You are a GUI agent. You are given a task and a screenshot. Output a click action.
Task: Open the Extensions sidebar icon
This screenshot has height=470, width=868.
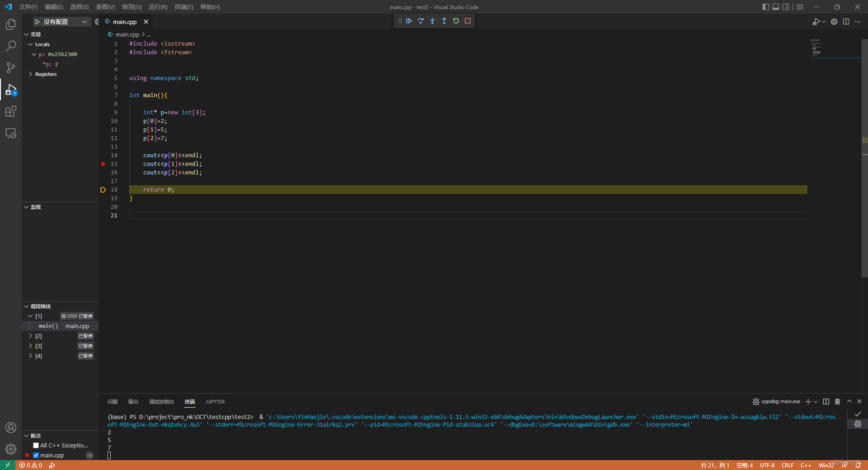click(10, 111)
